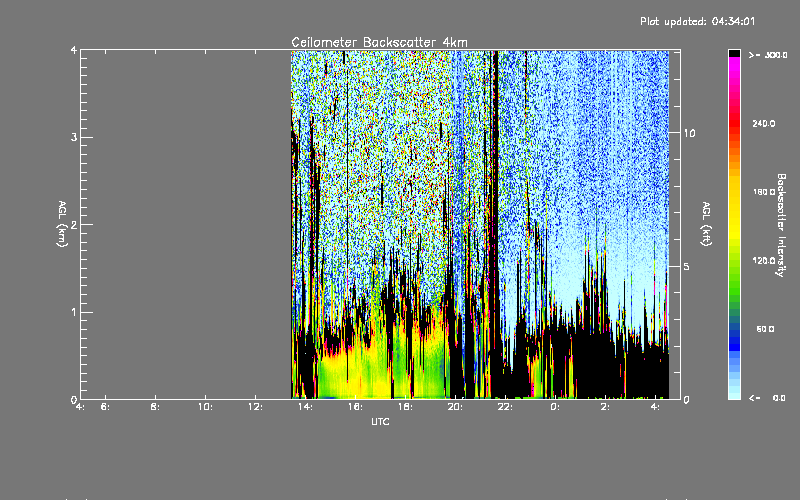Click the rightmost '4:' UTC tick label
Viewport: 800px width, 500px height.
(x=655, y=407)
